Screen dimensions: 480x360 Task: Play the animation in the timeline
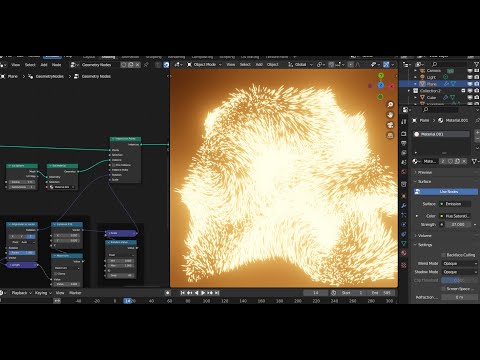[x=203, y=293]
